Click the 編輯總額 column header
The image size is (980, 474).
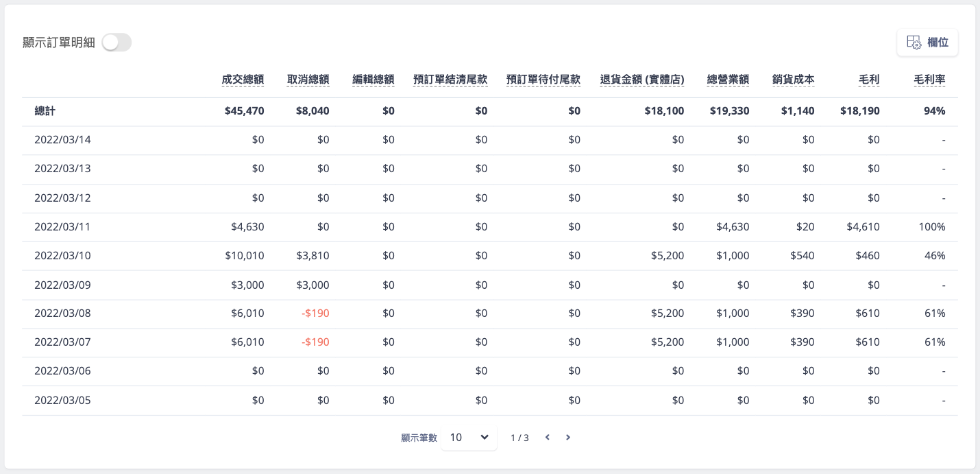point(373,79)
